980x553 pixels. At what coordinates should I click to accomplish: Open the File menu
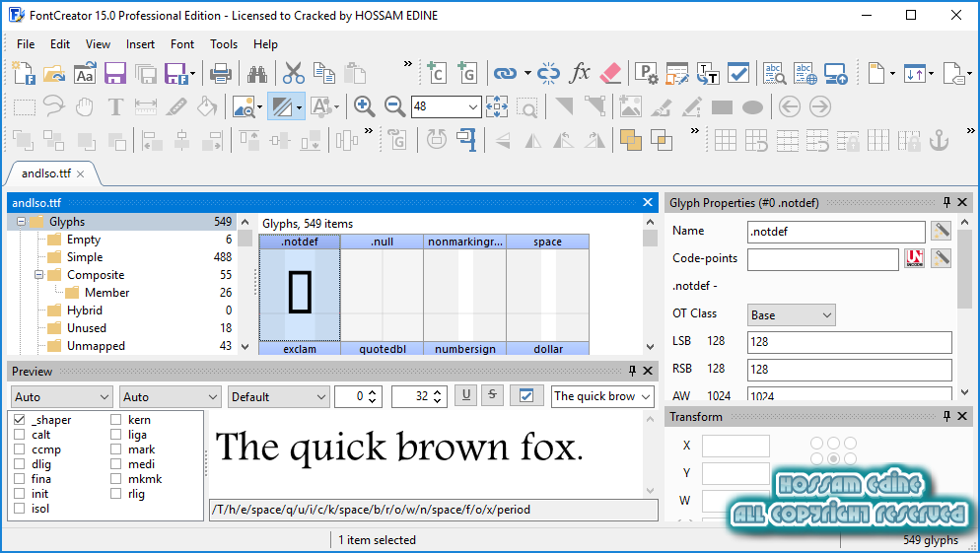[x=26, y=44]
